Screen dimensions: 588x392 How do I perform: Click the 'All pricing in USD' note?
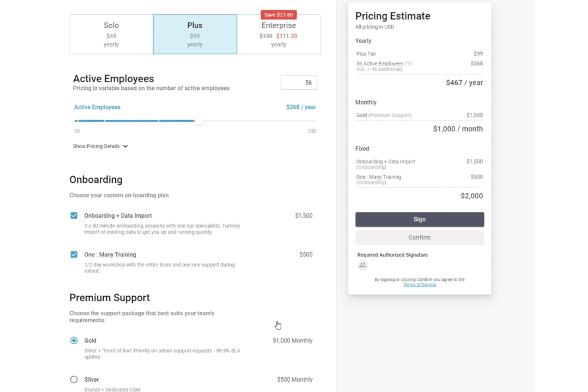point(375,27)
